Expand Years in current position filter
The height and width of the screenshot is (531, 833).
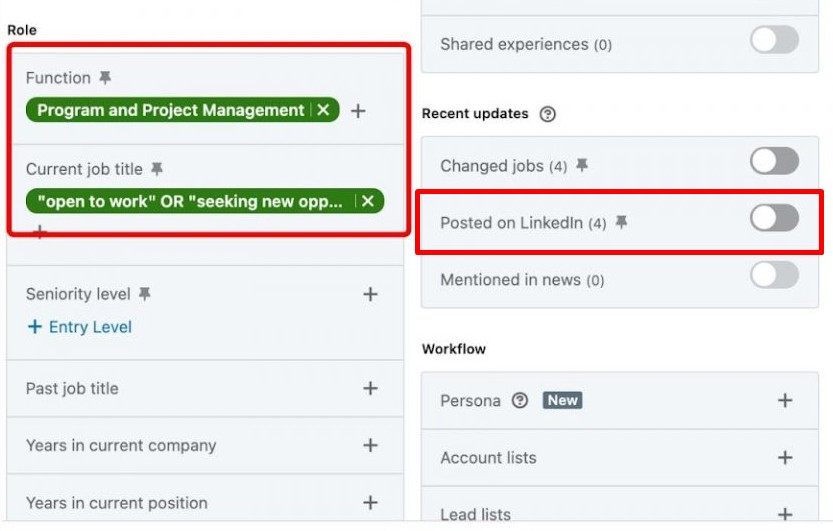coord(370,502)
